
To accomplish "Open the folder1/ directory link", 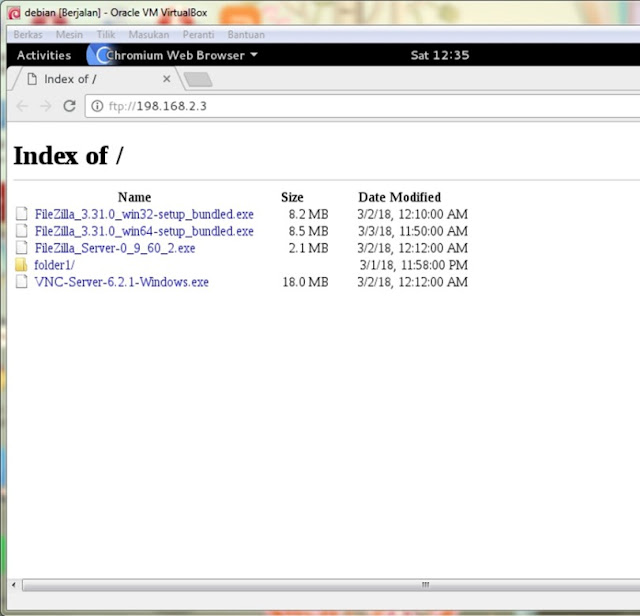I will click(54, 265).
